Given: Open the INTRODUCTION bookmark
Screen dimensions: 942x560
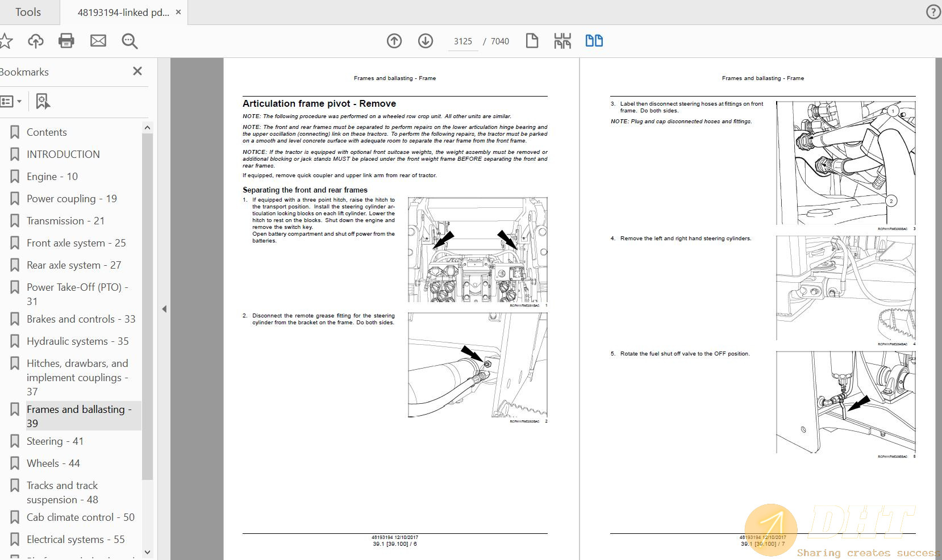Looking at the screenshot, I should [x=63, y=154].
